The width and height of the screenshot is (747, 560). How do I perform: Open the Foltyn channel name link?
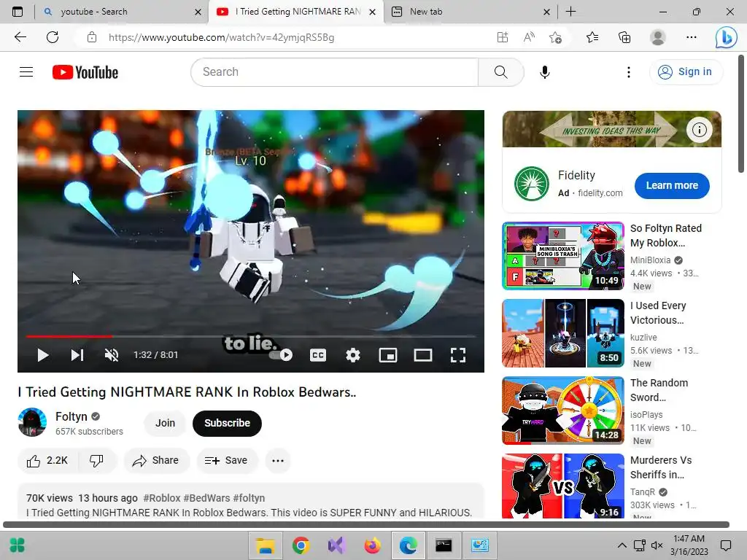[x=71, y=416]
